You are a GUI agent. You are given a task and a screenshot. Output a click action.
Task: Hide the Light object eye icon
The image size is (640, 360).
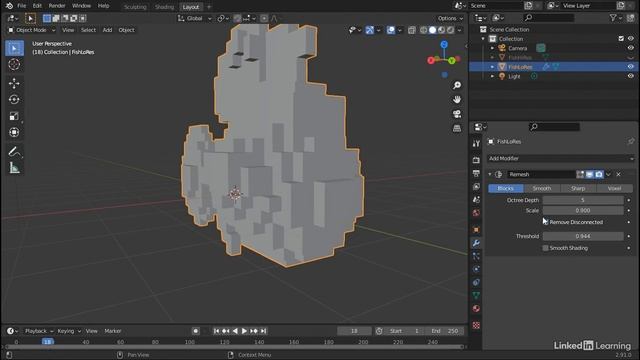click(630, 76)
